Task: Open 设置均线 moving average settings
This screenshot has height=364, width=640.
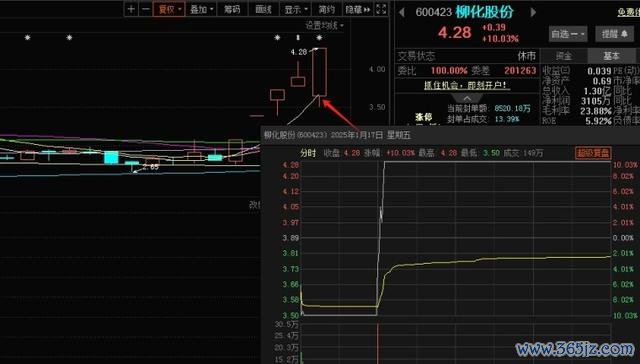Action: [324, 25]
